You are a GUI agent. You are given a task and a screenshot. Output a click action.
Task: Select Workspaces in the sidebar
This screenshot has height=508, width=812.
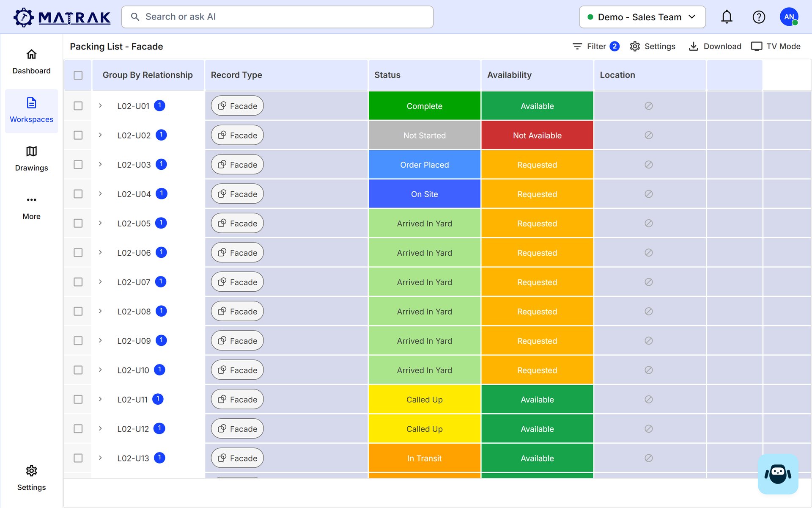click(x=31, y=110)
